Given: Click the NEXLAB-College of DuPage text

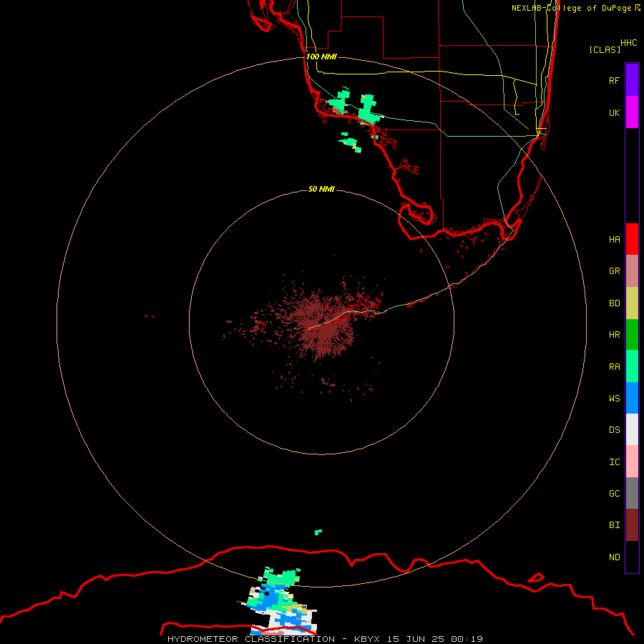Looking at the screenshot, I should click(571, 8).
